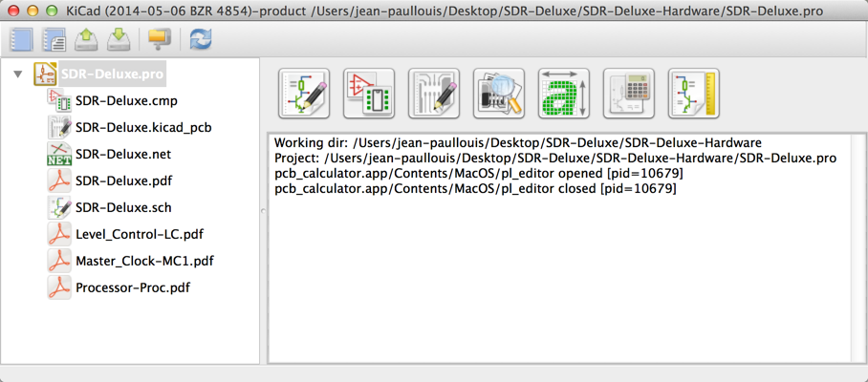
Task: Launch the Pcbnew board layout editor
Action: (x=434, y=94)
